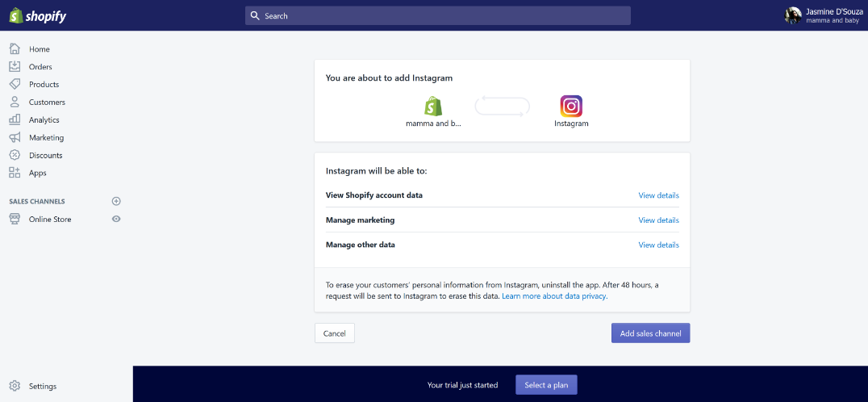Screen dimensions: 868x402
Task: Open Online Store sales channel
Action: pos(50,220)
